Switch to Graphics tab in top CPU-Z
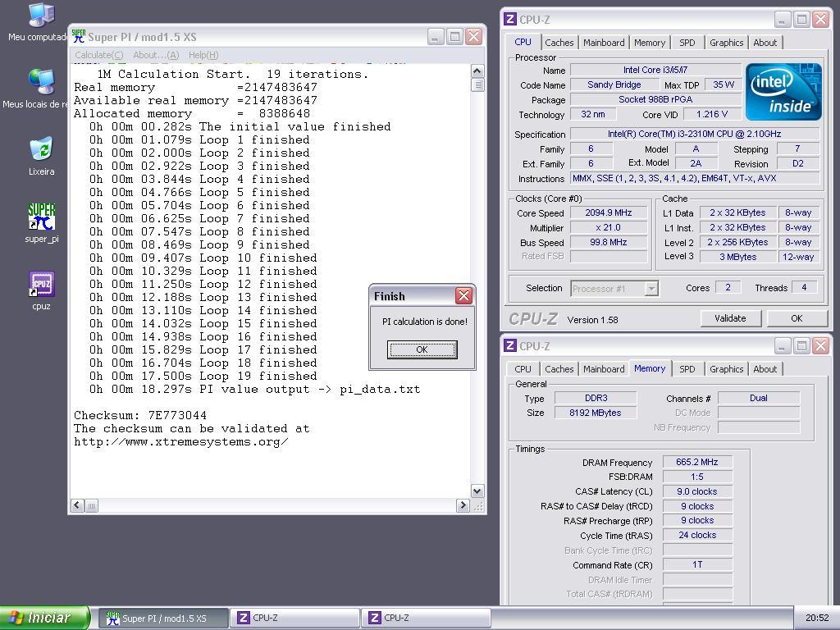The image size is (840, 630). click(x=726, y=43)
